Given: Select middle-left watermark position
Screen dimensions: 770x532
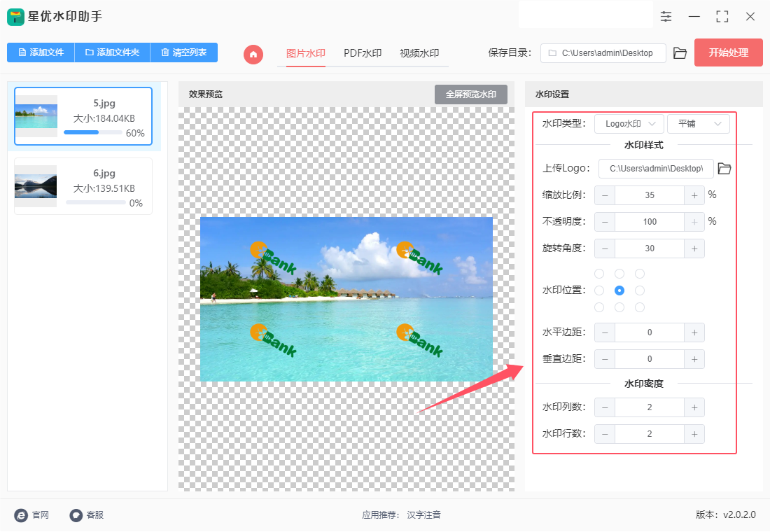Looking at the screenshot, I should [x=599, y=290].
